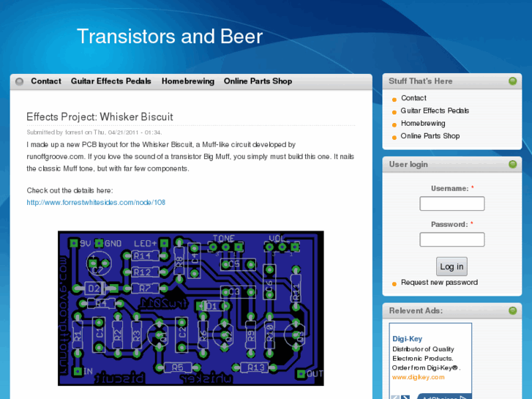This screenshot has width=532, height=399.
Task: Collapse the Relevent Ads block
Action: pyautogui.click(x=513, y=310)
